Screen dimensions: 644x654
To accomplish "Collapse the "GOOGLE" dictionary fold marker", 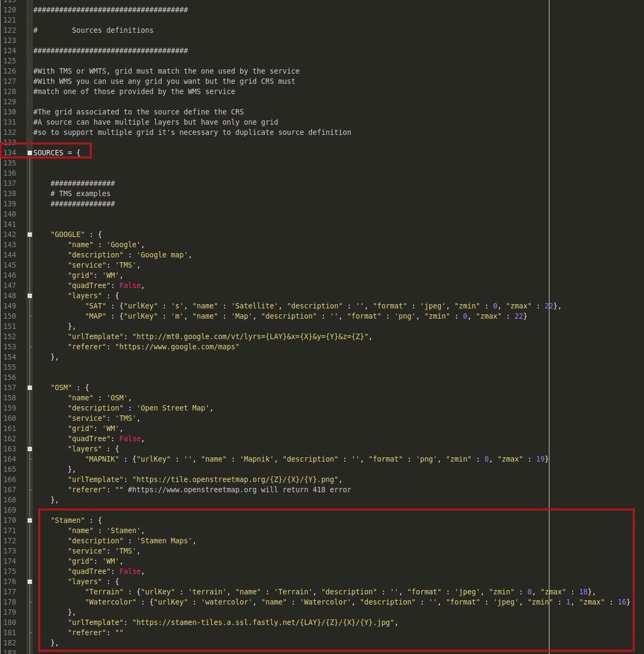I will pyautogui.click(x=30, y=235).
